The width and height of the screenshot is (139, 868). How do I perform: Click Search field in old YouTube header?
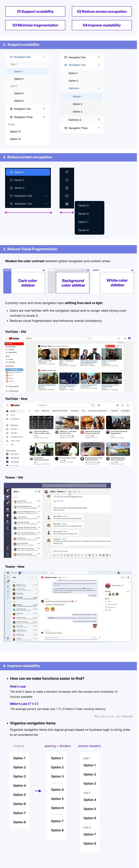click(x=56, y=338)
